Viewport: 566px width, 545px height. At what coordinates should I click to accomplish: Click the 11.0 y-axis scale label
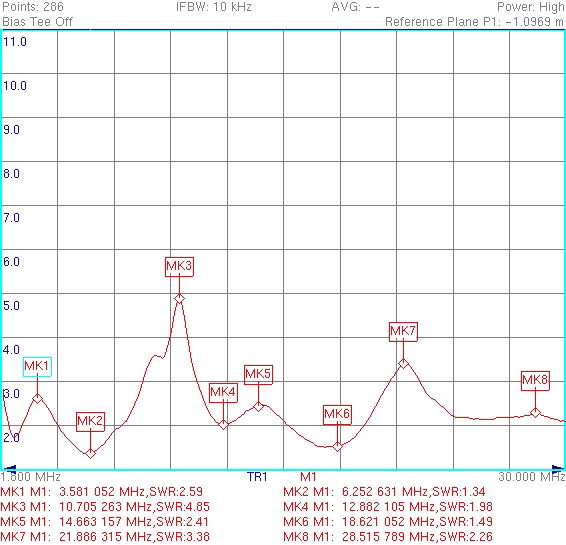15,42
